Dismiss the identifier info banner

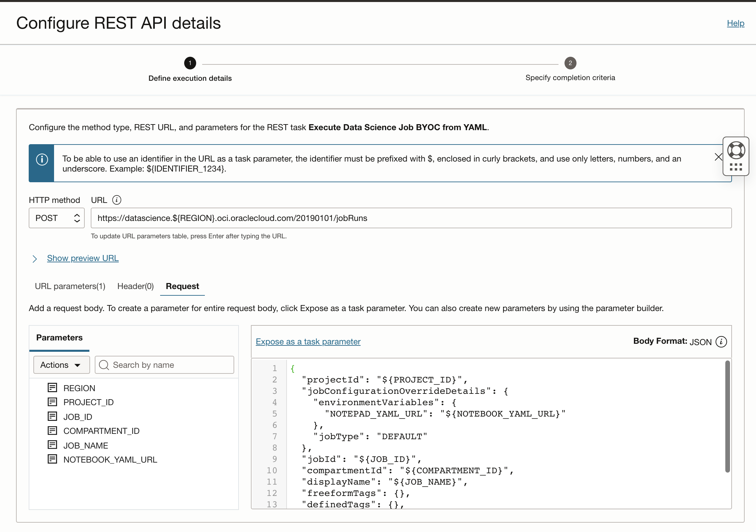point(718,157)
